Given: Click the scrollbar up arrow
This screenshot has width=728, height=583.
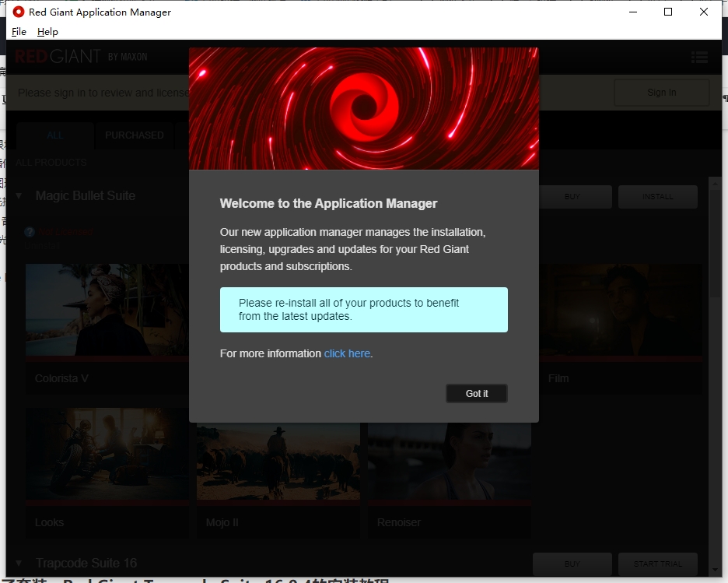Looking at the screenshot, I should click(x=715, y=184).
